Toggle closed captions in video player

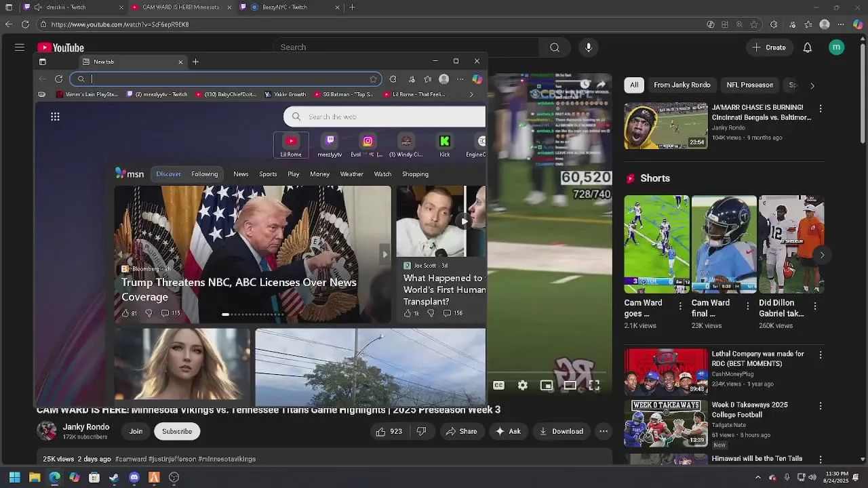coord(498,385)
